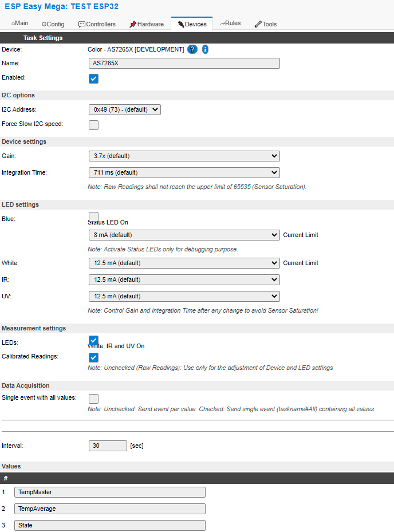Click the Tools pencil icon
Image resolution: width=394 pixels, height=532 pixels.
(x=259, y=24)
